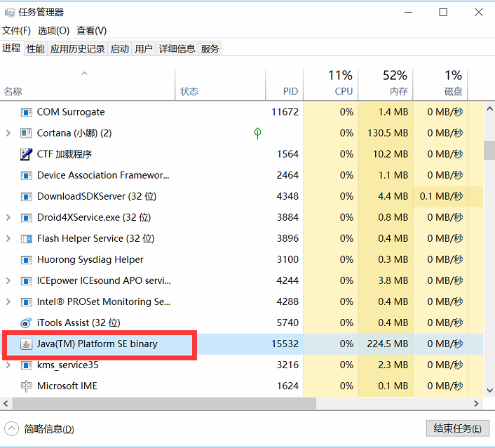Click the COM Surrogate process icon
Image resolution: width=495 pixels, height=448 pixels.
pyautogui.click(x=26, y=112)
